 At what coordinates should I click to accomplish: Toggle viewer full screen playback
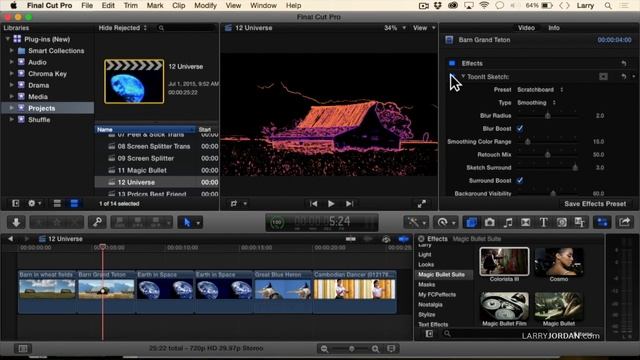[422, 203]
